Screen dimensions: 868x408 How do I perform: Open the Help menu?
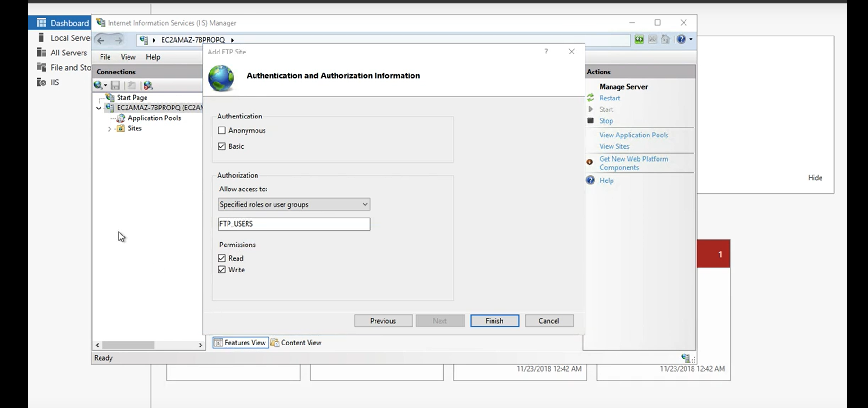pos(153,57)
